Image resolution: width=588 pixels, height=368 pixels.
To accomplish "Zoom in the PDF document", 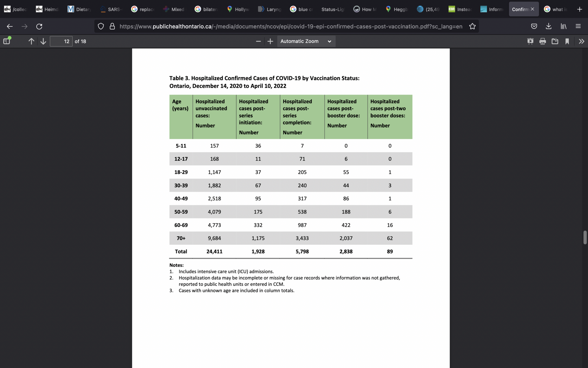I will coord(270,41).
